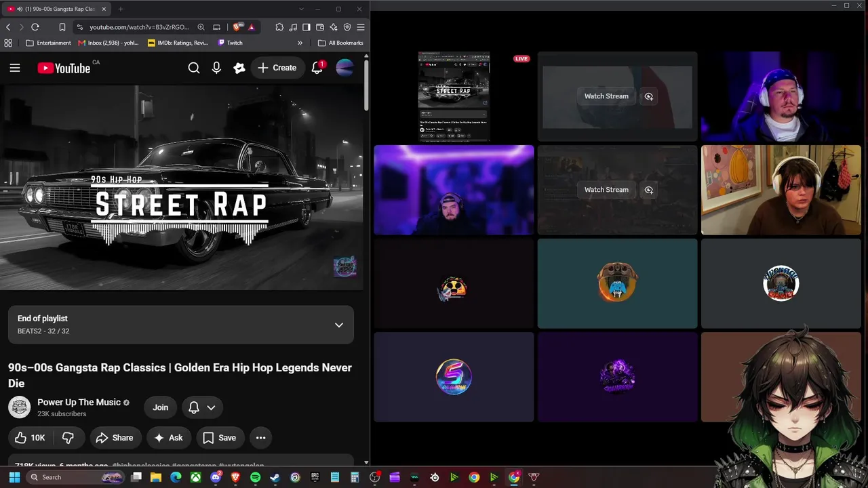
Task: Click the top Watch Stream button
Action: coord(606,96)
